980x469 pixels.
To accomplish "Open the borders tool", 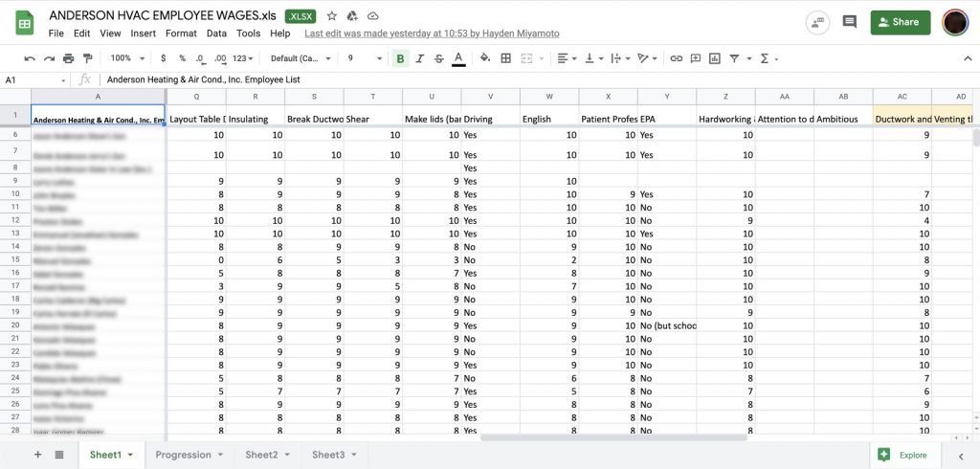I will (x=505, y=58).
